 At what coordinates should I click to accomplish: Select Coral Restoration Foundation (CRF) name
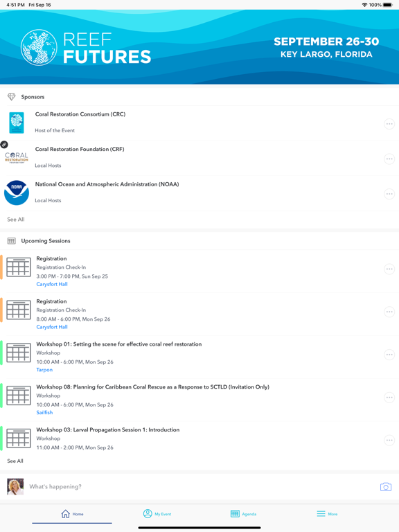coord(80,150)
